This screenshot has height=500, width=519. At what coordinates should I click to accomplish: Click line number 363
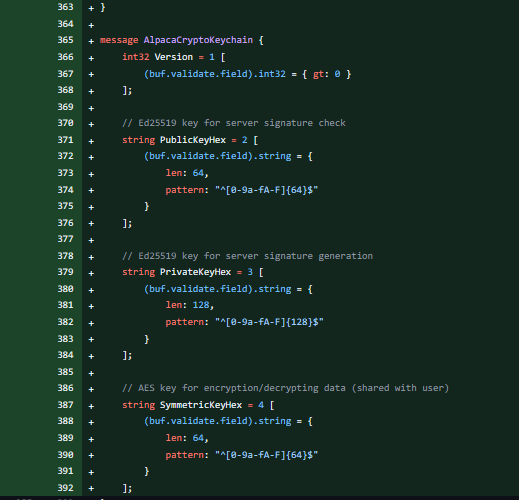[65, 7]
